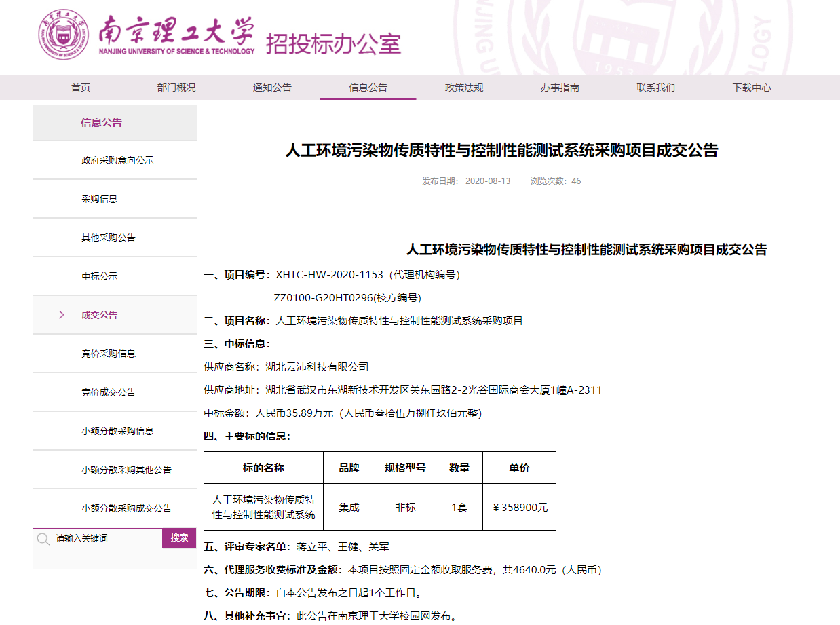Viewport: 840px width, 625px height.
Task: Click the 南京理工大学 calligraphy logo
Action: [x=176, y=31]
